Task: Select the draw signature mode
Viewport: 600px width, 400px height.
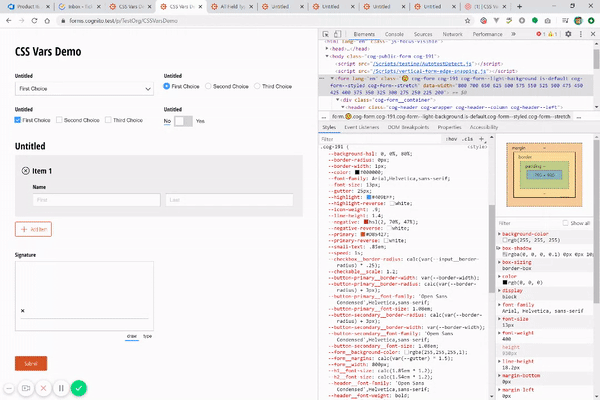Action: tap(132, 336)
